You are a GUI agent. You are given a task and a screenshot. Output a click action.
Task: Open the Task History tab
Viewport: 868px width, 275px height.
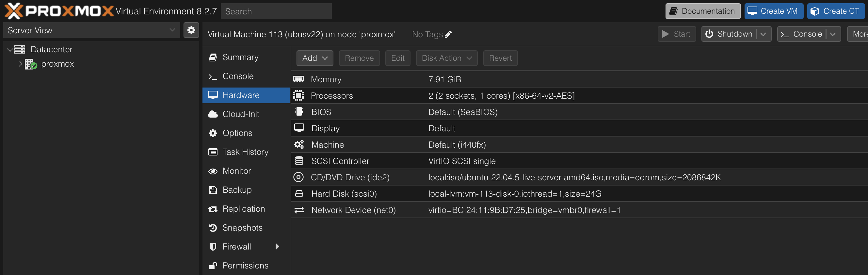point(246,152)
